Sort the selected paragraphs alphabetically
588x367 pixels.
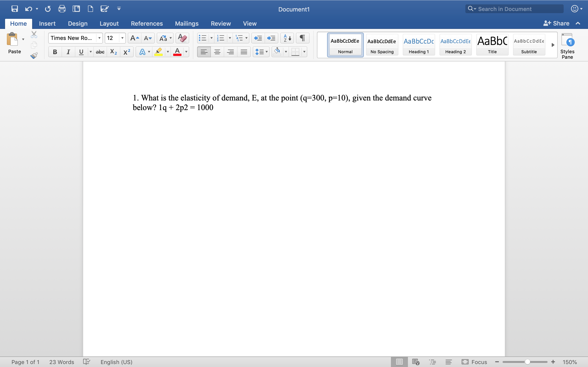click(287, 38)
